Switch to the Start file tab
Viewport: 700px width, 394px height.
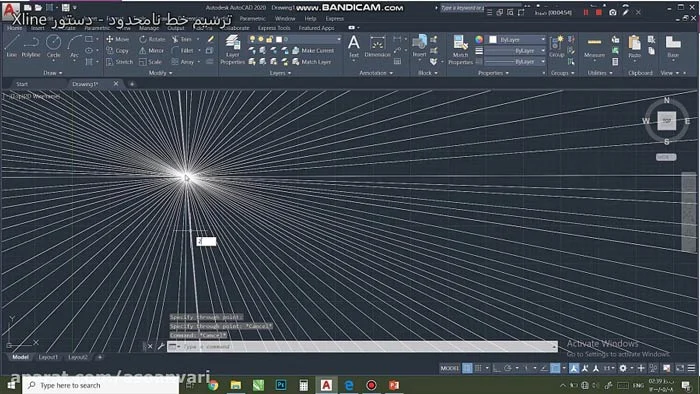pos(22,84)
